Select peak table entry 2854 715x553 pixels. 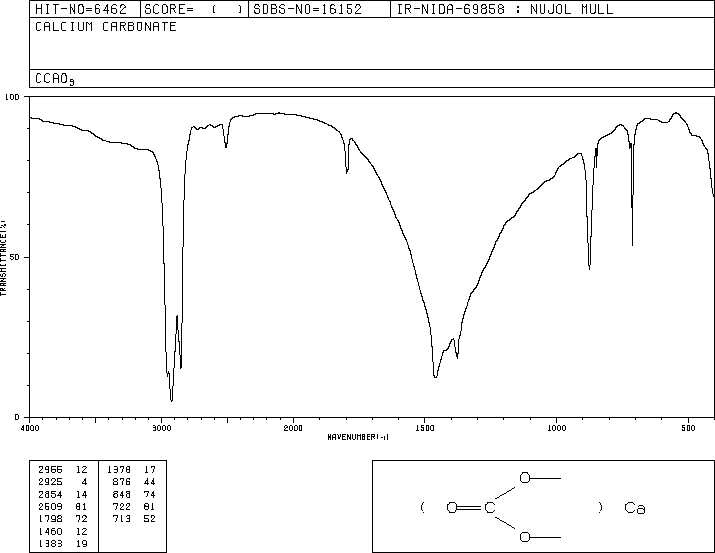[x=63, y=495]
